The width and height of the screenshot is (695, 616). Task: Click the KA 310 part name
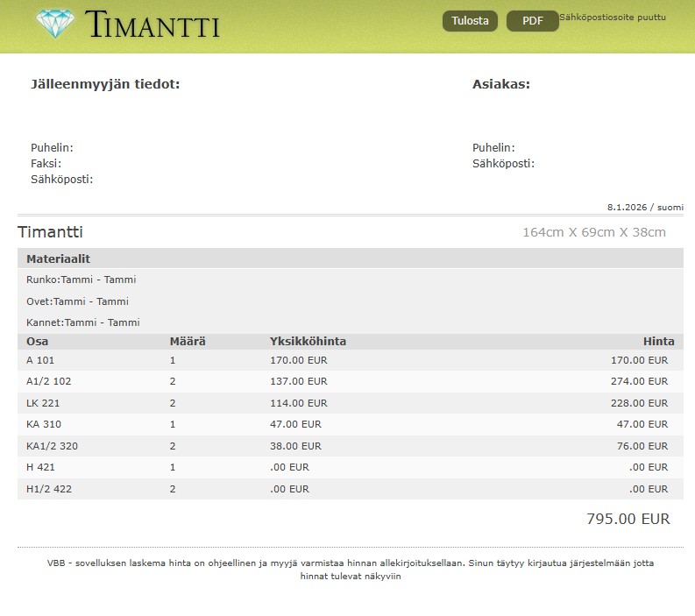[x=44, y=424]
